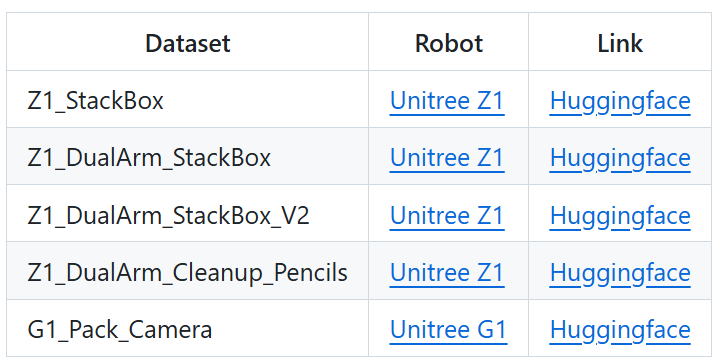Open Unitree Z1 link for Z1_StackBox
Screen dimensions: 719x364
(x=447, y=101)
